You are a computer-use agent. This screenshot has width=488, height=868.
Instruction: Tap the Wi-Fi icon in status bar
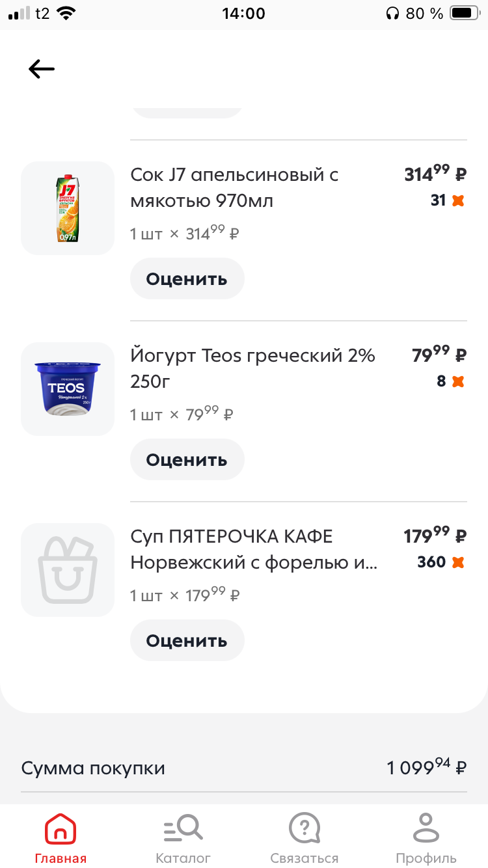[x=65, y=13]
